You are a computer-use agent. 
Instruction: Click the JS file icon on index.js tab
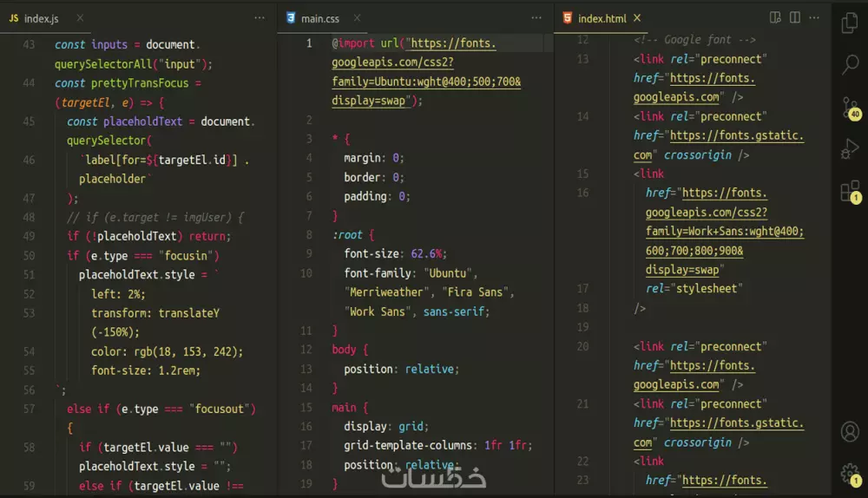[x=14, y=18]
